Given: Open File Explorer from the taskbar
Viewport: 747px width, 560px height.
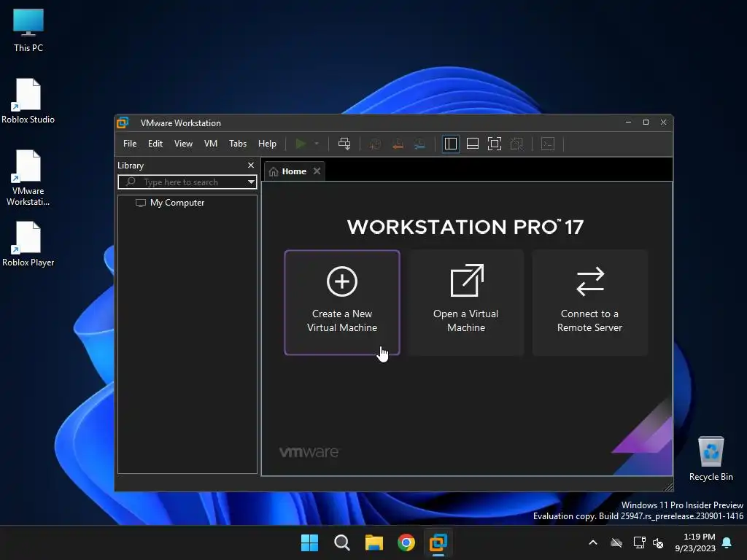Looking at the screenshot, I should coord(374,542).
